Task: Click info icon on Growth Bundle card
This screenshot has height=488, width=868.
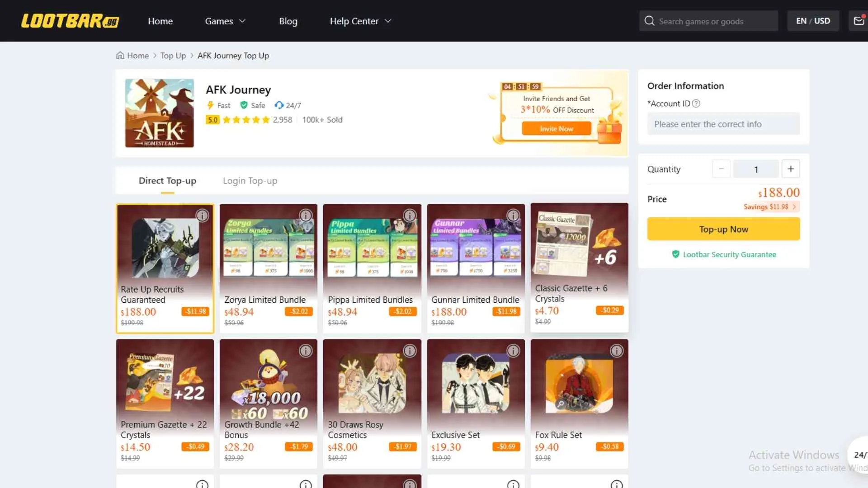Action: tap(306, 351)
